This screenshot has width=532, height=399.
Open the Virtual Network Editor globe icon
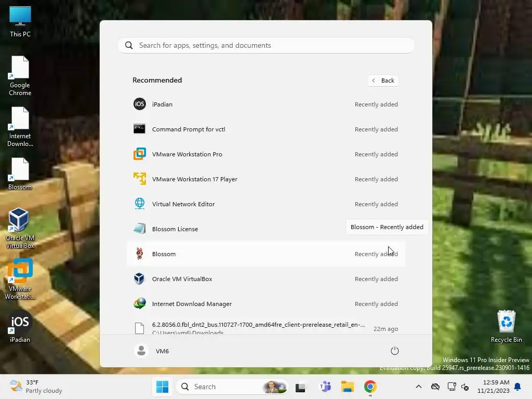[139, 204]
